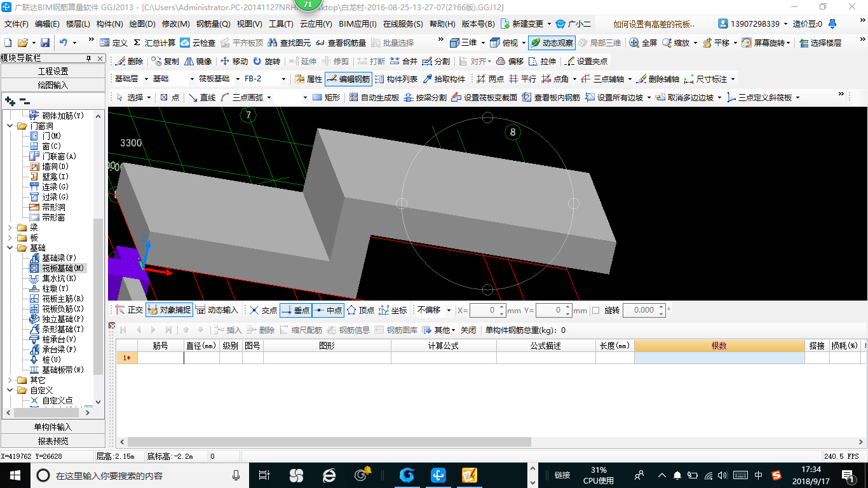Toggle 编辑钢筋 edit rebar mode
Screen dimensions: 868x488
348,79
